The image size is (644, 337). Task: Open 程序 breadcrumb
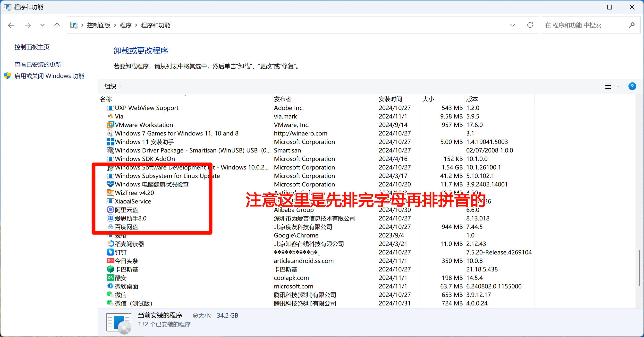click(x=126, y=25)
